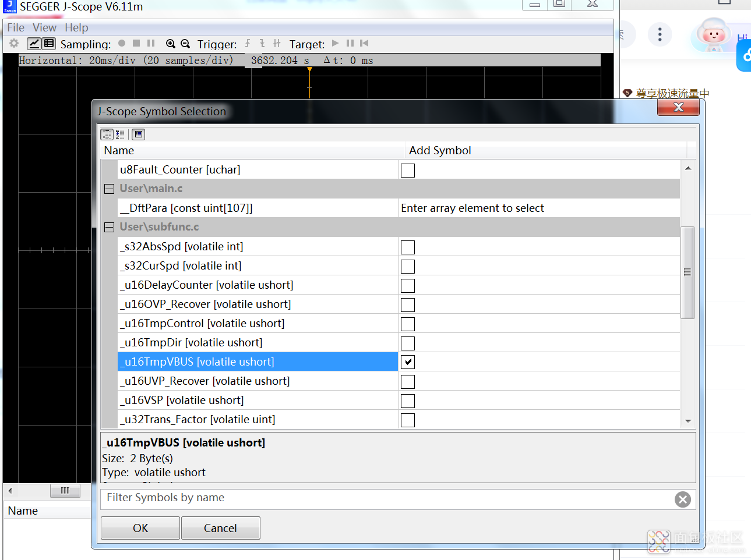
Task: Check the _u16TmpDir symbol box
Action: (408, 343)
